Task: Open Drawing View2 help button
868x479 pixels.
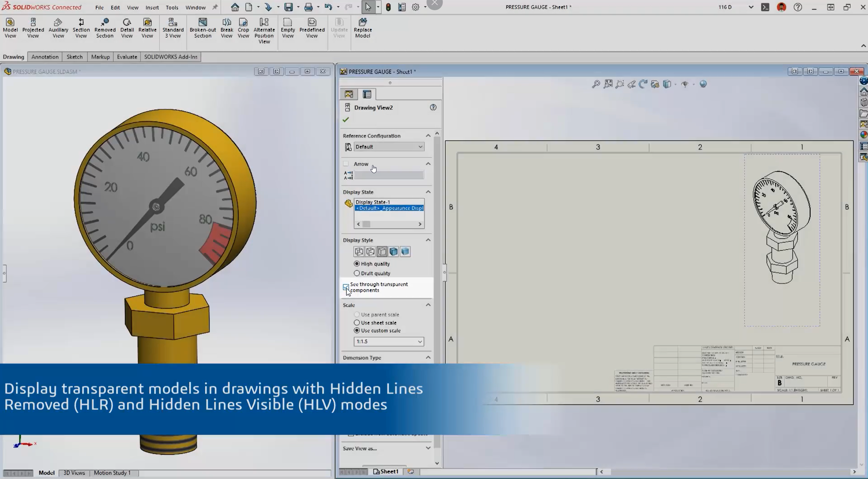Action: [x=433, y=108]
